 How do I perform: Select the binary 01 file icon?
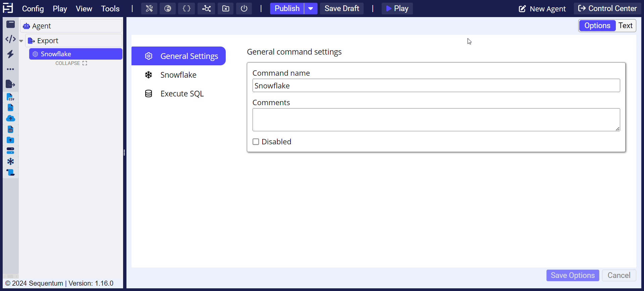click(10, 108)
